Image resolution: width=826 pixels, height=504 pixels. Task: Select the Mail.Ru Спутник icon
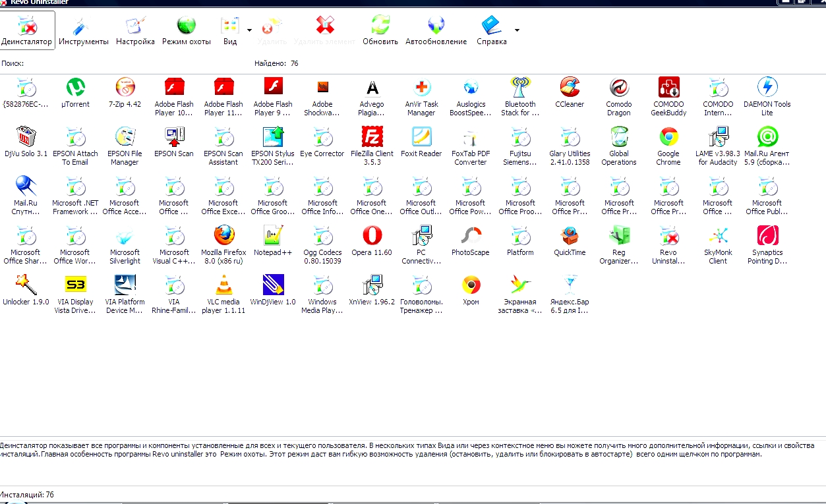(x=26, y=186)
